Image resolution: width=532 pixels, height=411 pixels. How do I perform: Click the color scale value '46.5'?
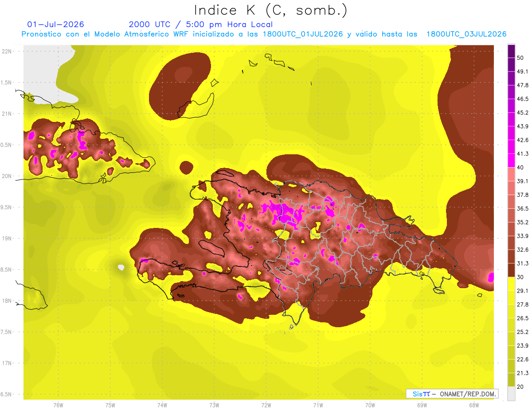pos(522,99)
